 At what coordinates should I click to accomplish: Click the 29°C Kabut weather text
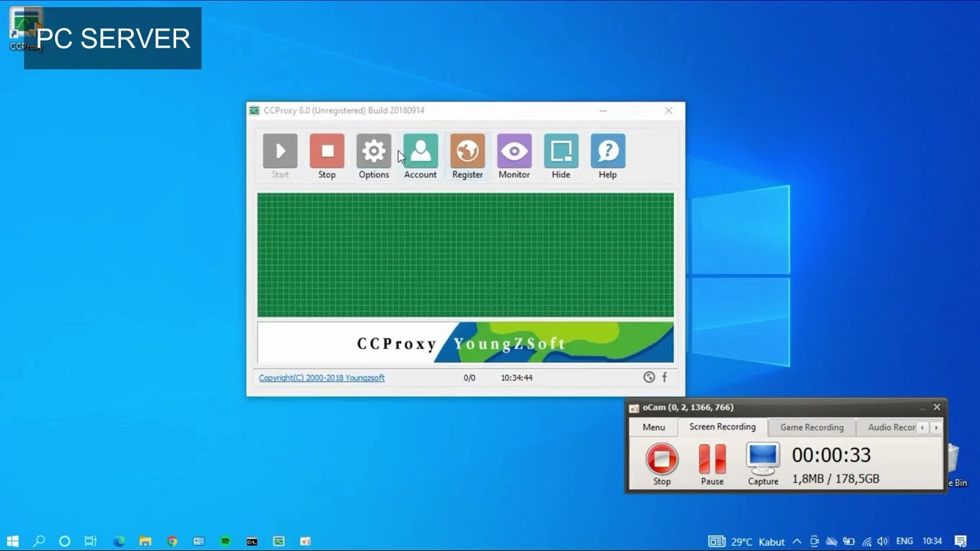pos(758,542)
